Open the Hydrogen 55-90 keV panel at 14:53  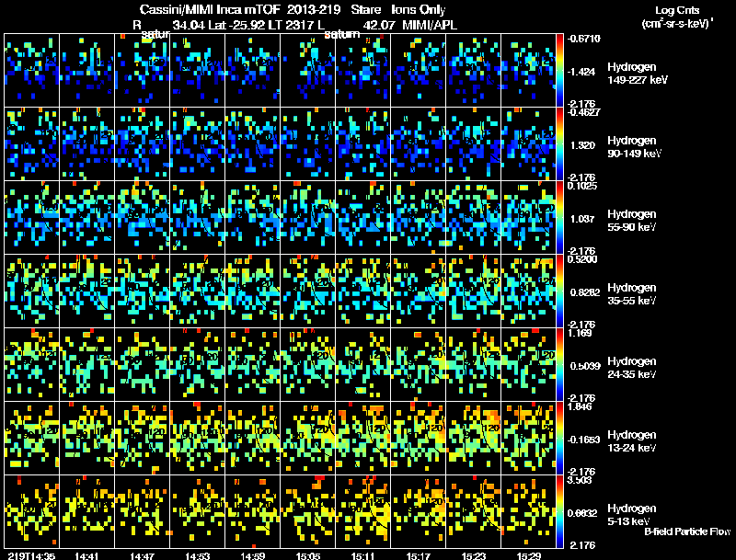[198, 218]
